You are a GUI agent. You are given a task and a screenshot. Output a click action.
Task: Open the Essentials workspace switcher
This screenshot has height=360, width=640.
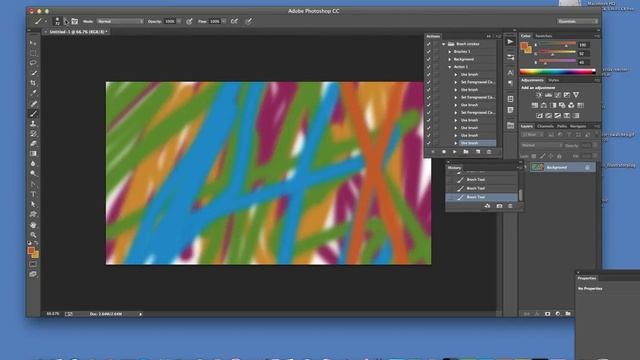tap(577, 21)
